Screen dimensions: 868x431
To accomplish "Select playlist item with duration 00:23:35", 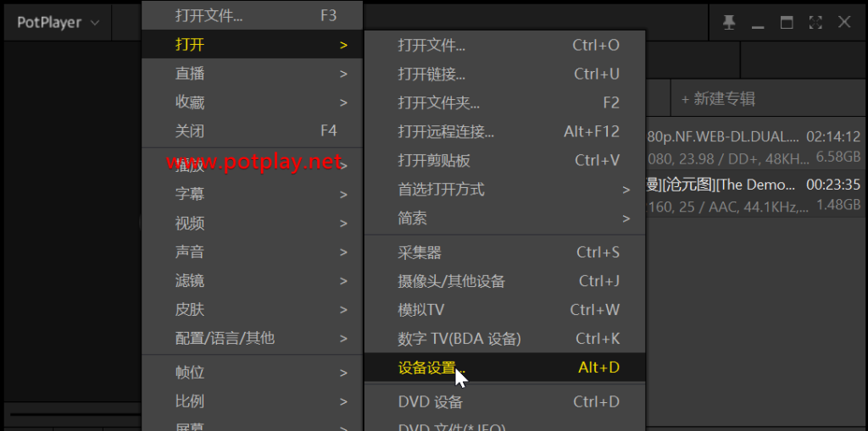I will click(754, 195).
